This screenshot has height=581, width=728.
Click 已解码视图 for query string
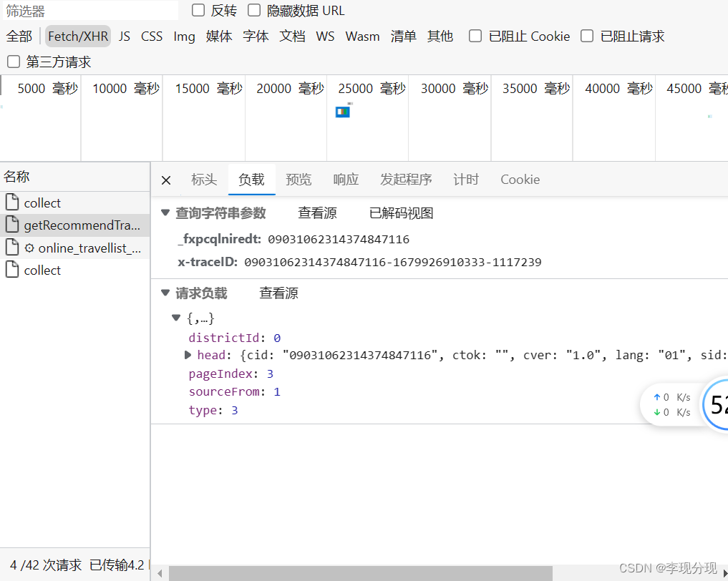coord(402,213)
